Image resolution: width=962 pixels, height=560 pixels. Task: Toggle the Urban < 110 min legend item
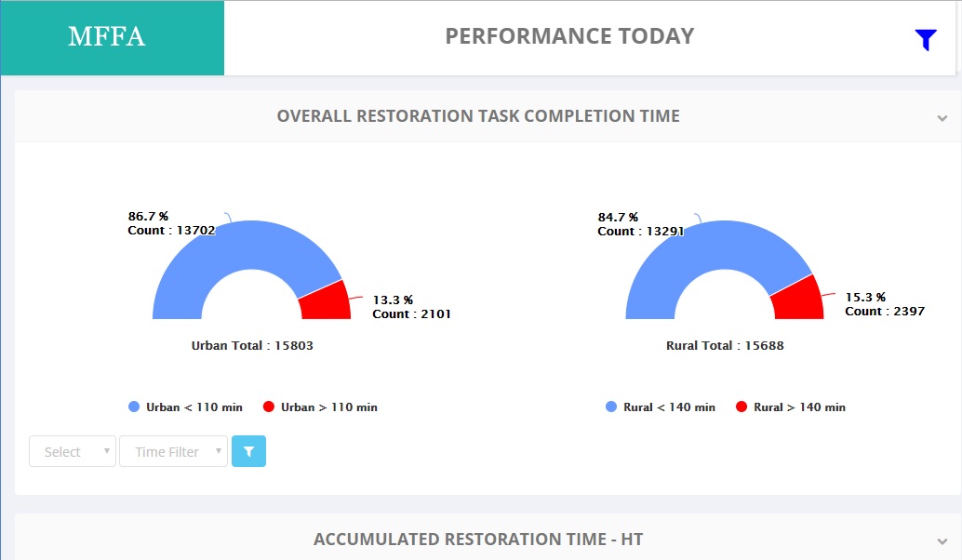click(x=185, y=407)
